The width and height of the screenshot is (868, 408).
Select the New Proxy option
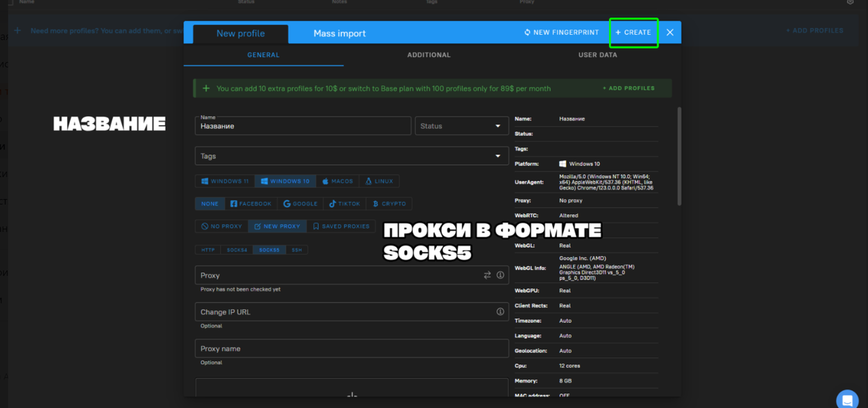point(277,226)
